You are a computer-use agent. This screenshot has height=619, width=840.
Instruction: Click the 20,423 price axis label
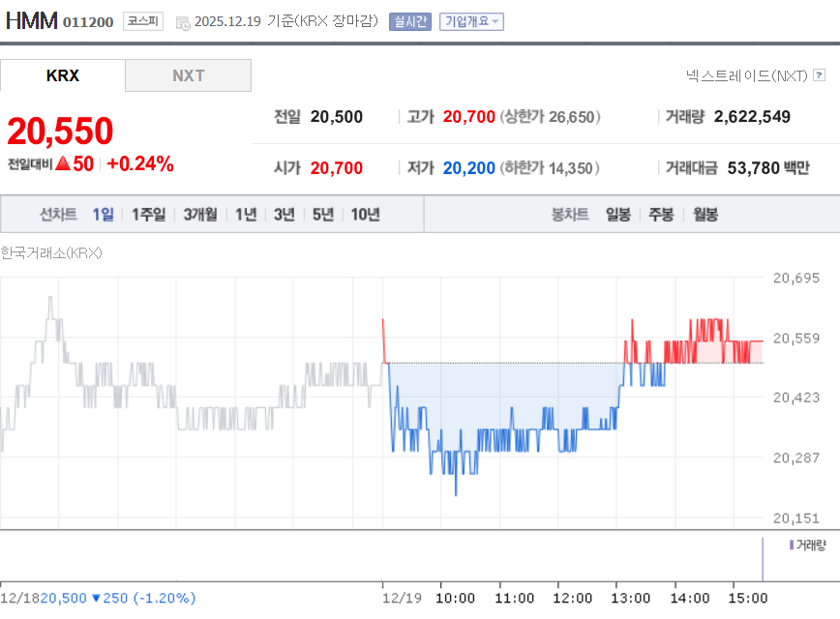[796, 398]
